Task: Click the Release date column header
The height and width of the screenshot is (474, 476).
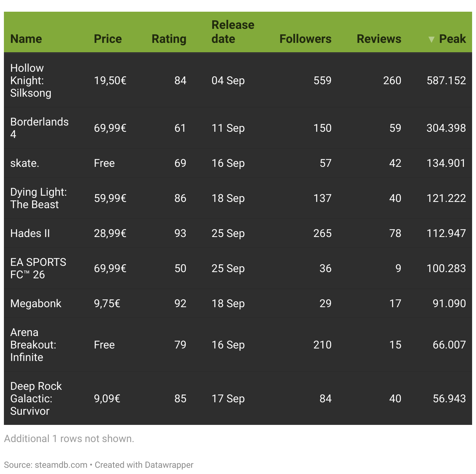Action: (x=233, y=32)
